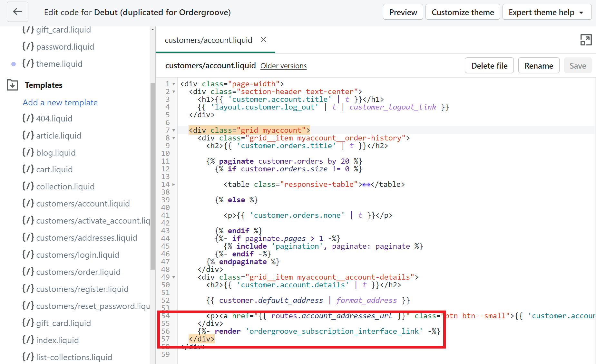This screenshot has width=596, height=364.
Task: Collapse code fold arrow on line 49
Action: (174, 277)
